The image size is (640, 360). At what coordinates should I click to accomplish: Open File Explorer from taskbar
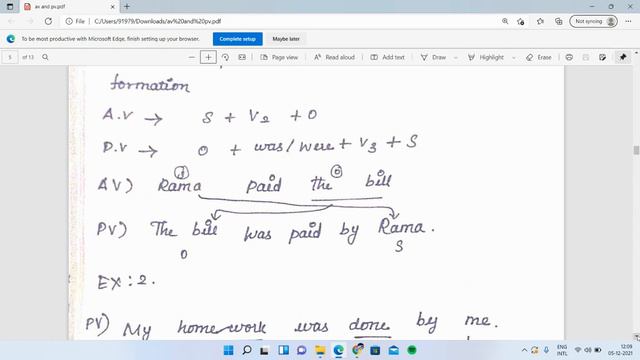coord(320,350)
